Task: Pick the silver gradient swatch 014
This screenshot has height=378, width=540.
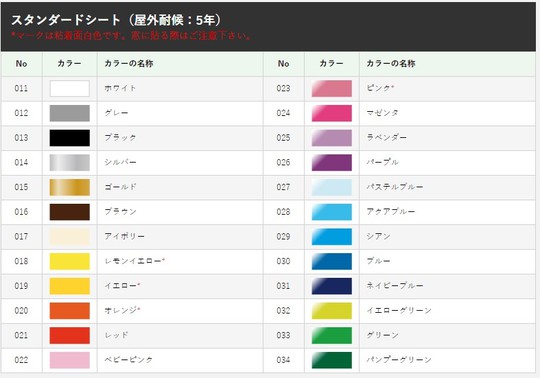Action: 70,162
